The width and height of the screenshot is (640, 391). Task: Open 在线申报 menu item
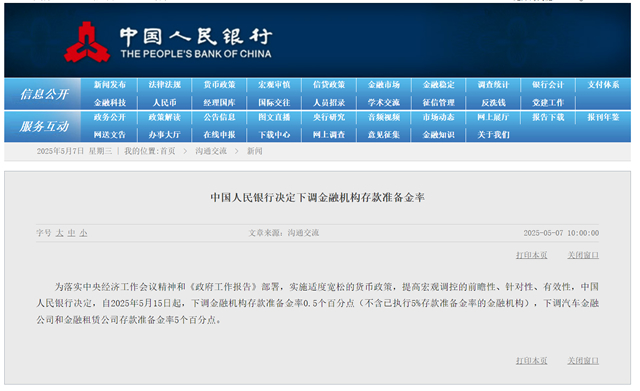coord(220,135)
